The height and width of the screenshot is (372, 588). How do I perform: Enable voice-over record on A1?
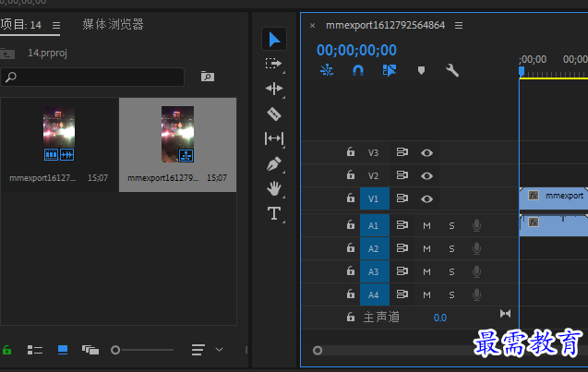point(476,225)
